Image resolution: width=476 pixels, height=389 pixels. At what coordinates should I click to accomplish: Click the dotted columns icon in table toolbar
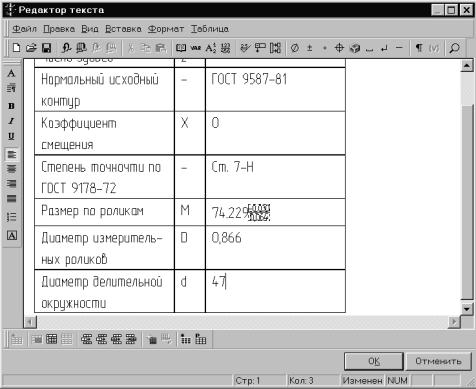(x=185, y=339)
